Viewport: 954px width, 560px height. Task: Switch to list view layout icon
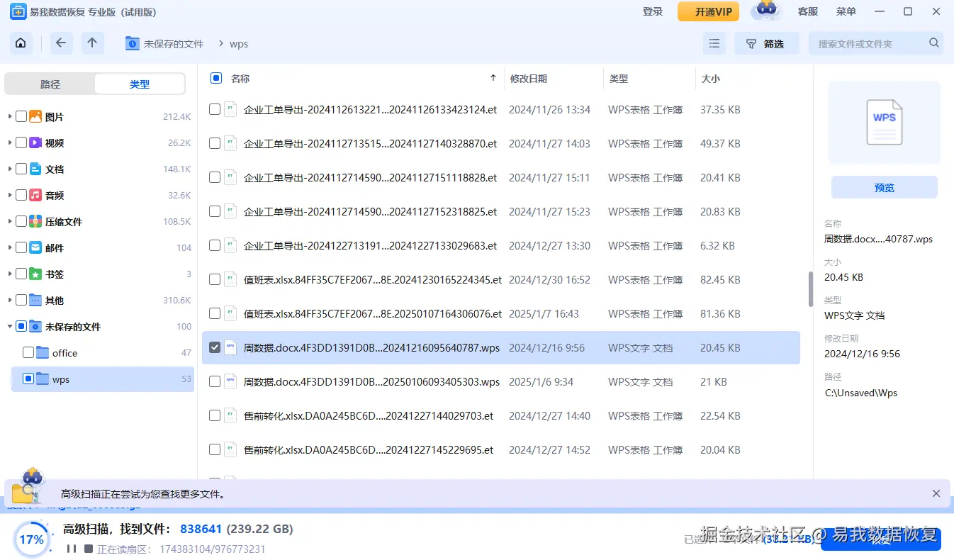714,43
